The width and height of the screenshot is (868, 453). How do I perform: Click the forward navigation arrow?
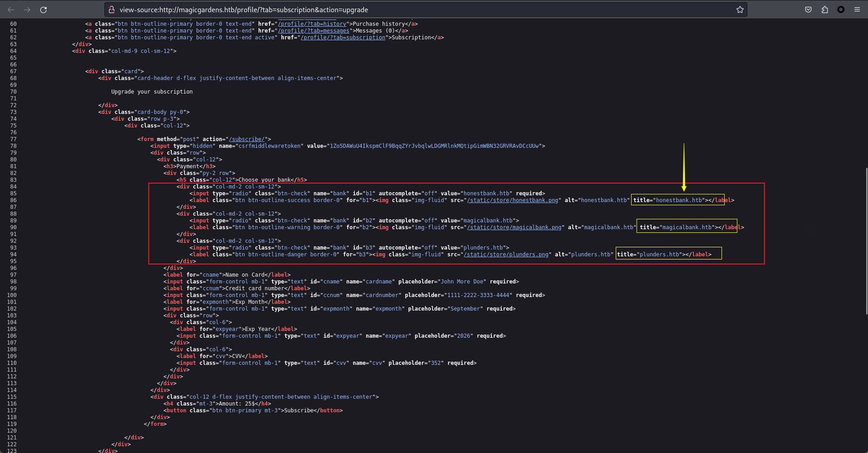pyautogui.click(x=27, y=9)
